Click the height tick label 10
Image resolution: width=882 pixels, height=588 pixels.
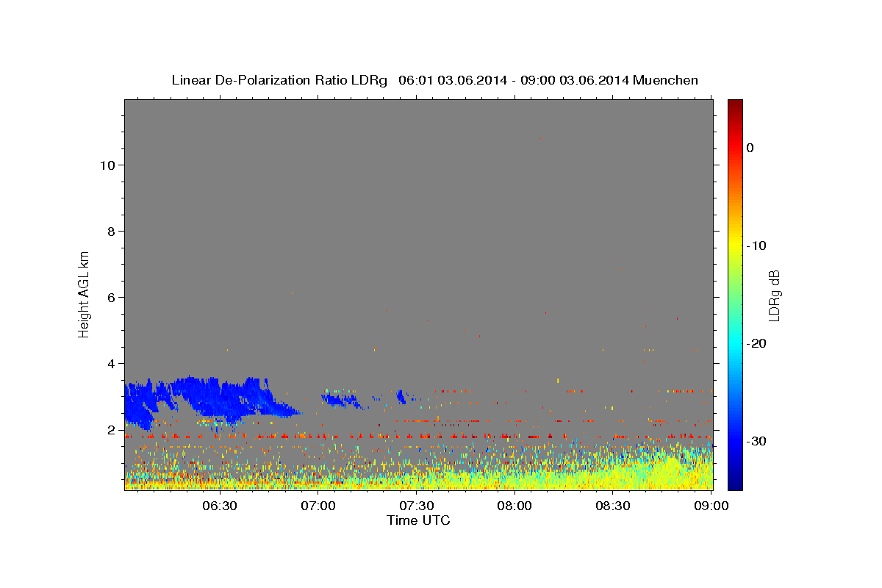coord(107,165)
